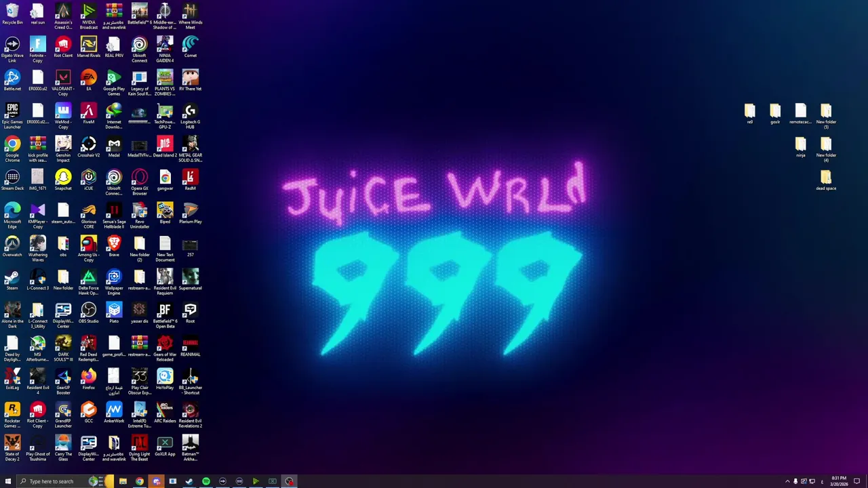Select Genshin Impact icon
The width and height of the screenshot is (868, 488).
click(x=63, y=149)
